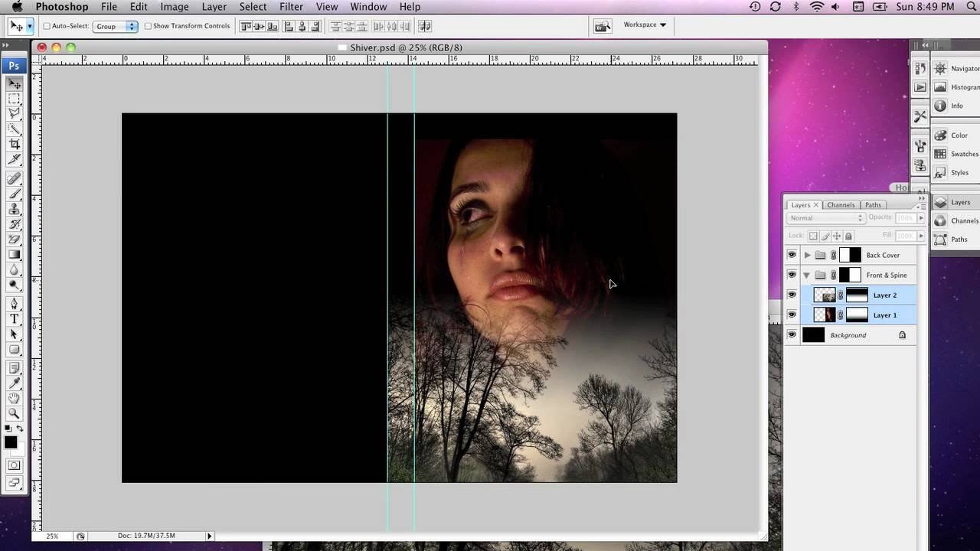Open the Swatches panel icon

(940, 154)
